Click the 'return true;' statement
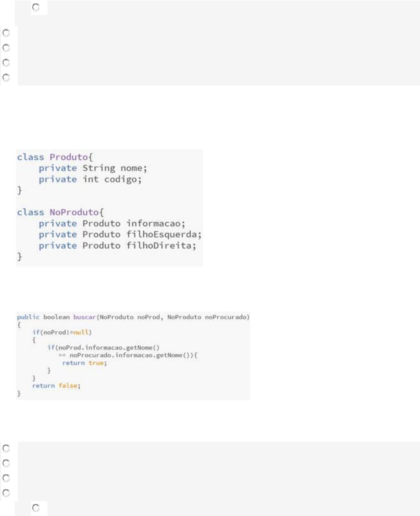 tap(84, 363)
